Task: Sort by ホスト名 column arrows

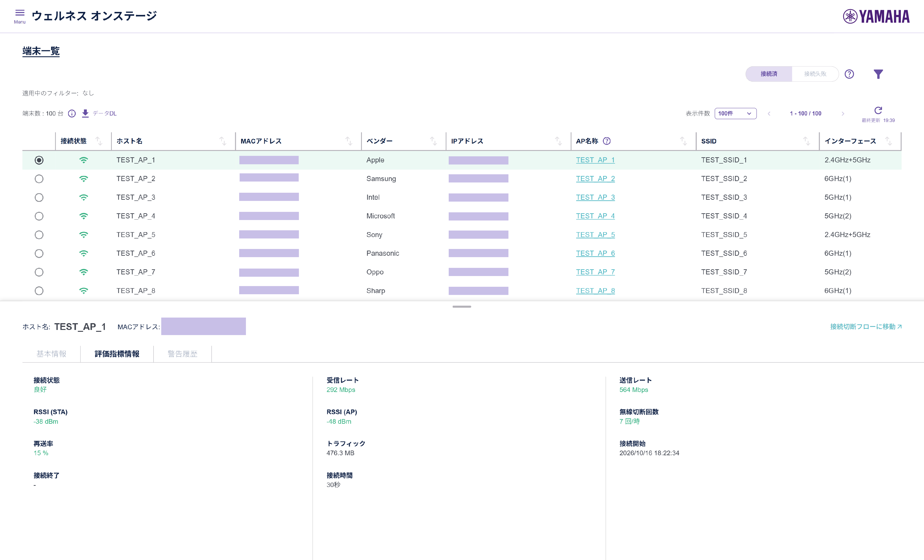Action: [223, 141]
